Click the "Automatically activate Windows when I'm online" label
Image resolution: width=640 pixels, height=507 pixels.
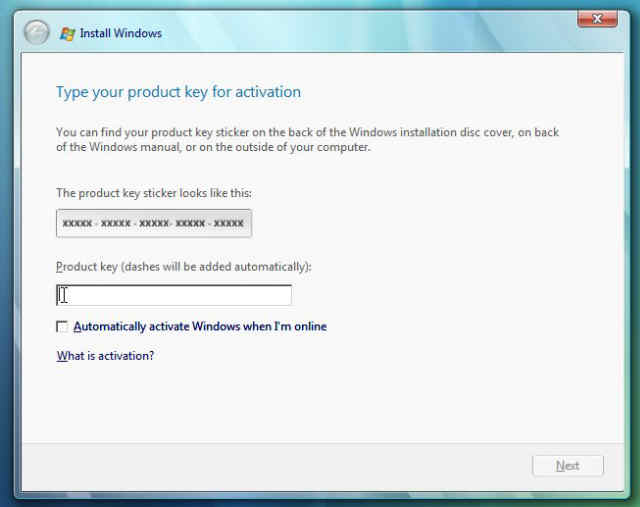(200, 327)
